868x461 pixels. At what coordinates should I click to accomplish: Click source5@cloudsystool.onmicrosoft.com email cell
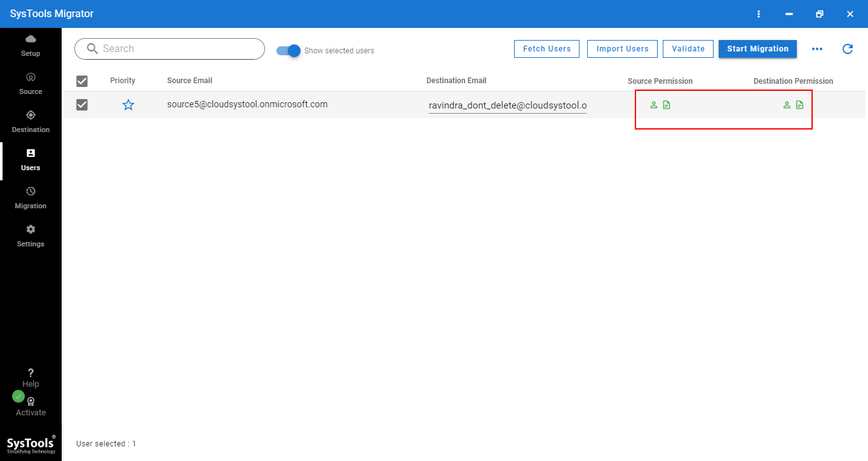pyautogui.click(x=247, y=104)
